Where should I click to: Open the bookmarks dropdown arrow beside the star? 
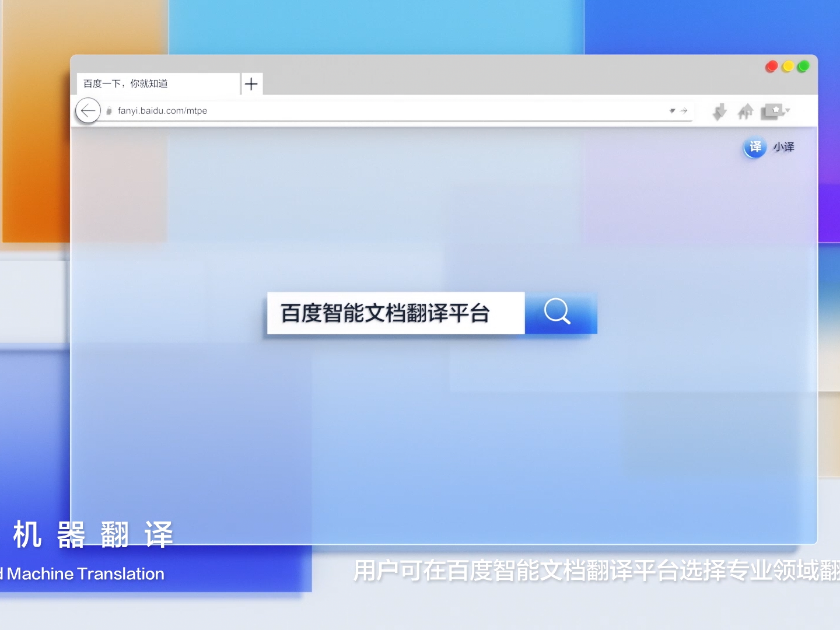click(788, 111)
